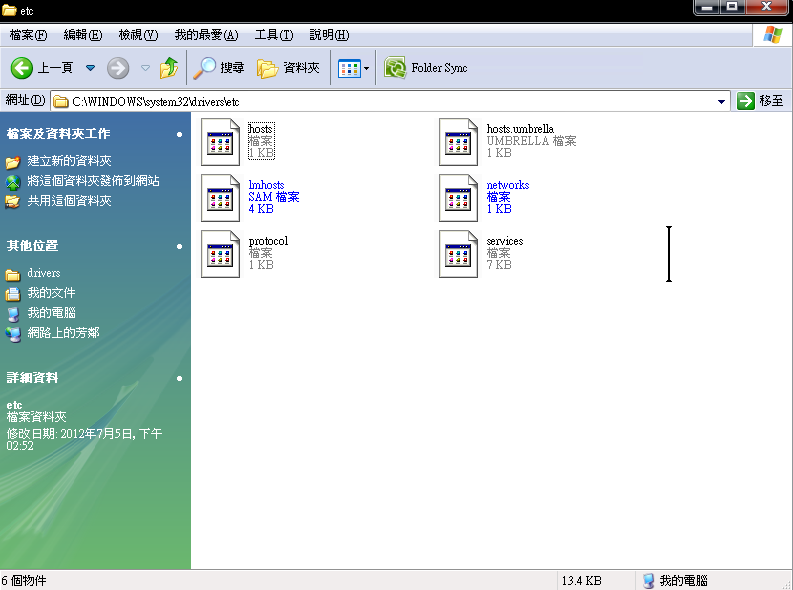
Task: Open the 說明(H) menu
Action: click(x=329, y=35)
